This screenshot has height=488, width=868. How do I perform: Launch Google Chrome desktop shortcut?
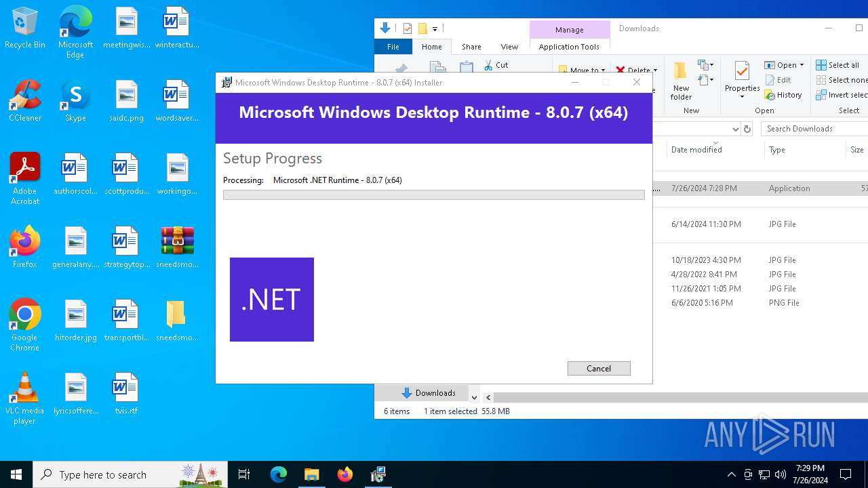click(x=25, y=325)
